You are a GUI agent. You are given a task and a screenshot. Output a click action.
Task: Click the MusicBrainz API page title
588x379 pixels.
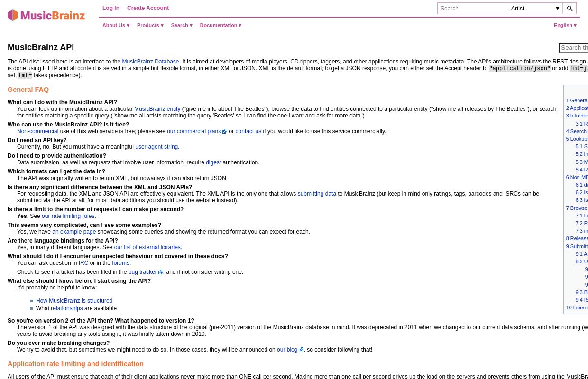[x=41, y=47]
